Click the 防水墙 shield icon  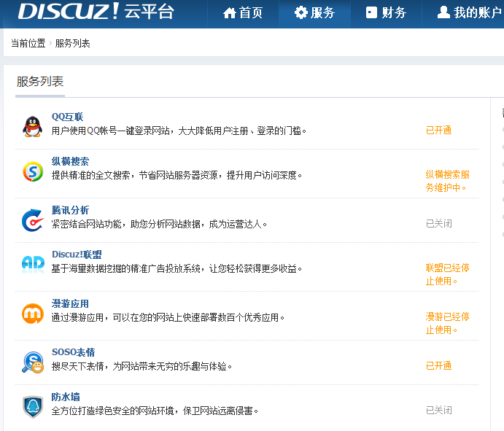33,407
